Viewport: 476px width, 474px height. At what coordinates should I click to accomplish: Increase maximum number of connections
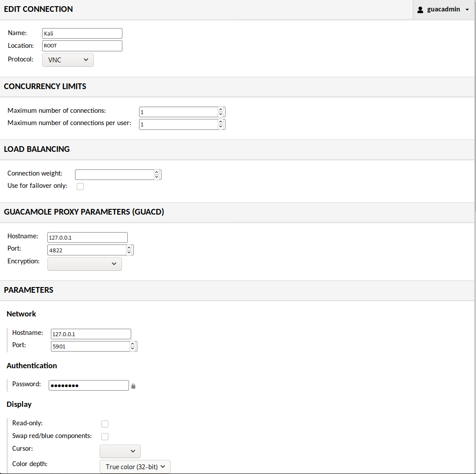tap(221, 109)
